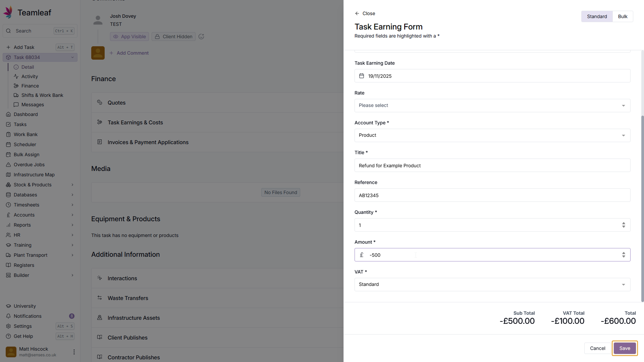Click the Infrastructure Map icon in sidebar
Screen dimensions: 644x362
tap(8, 175)
